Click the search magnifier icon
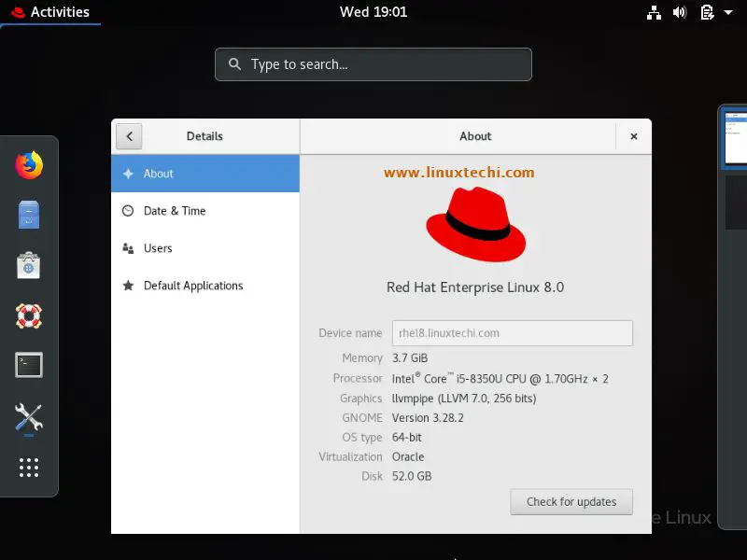The width and height of the screenshot is (747, 560). pyautogui.click(x=234, y=63)
